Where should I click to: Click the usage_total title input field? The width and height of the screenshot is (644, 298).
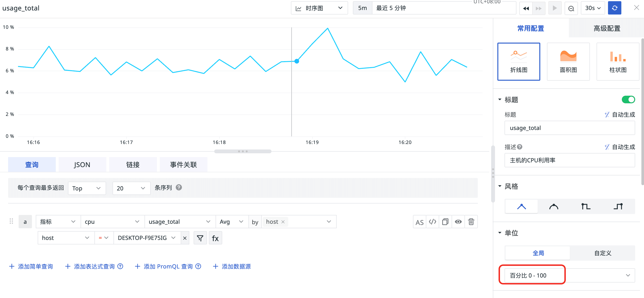pyautogui.click(x=569, y=128)
